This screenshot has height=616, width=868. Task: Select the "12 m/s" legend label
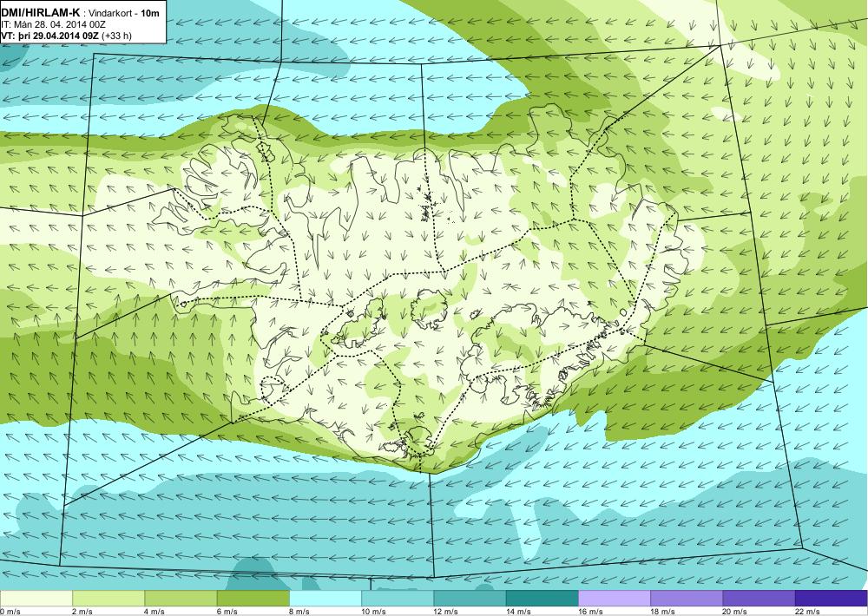coord(446,612)
